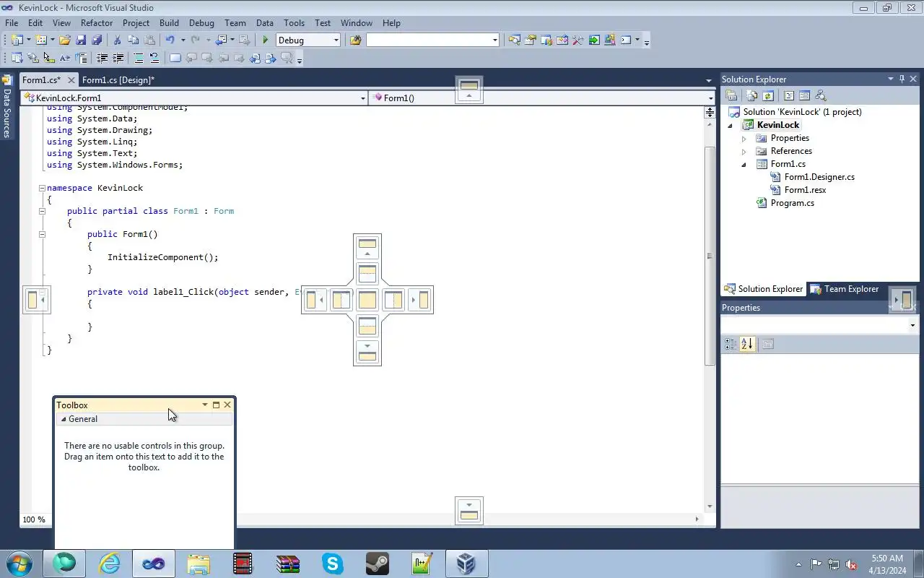Toggle Categorized view in Properties panel
The height and width of the screenshot is (578, 924).
731,344
